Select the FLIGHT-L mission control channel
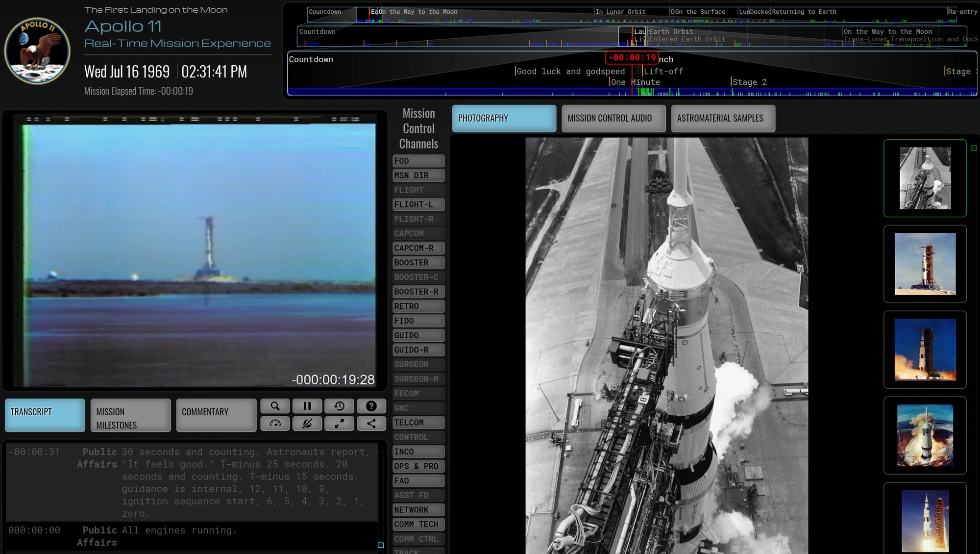 click(418, 204)
